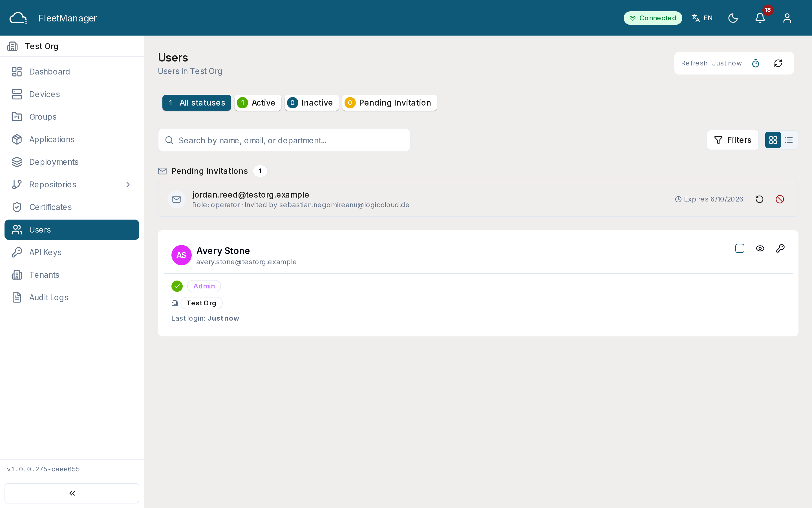Click the Users page title
This screenshot has height=508, width=812.
click(173, 58)
